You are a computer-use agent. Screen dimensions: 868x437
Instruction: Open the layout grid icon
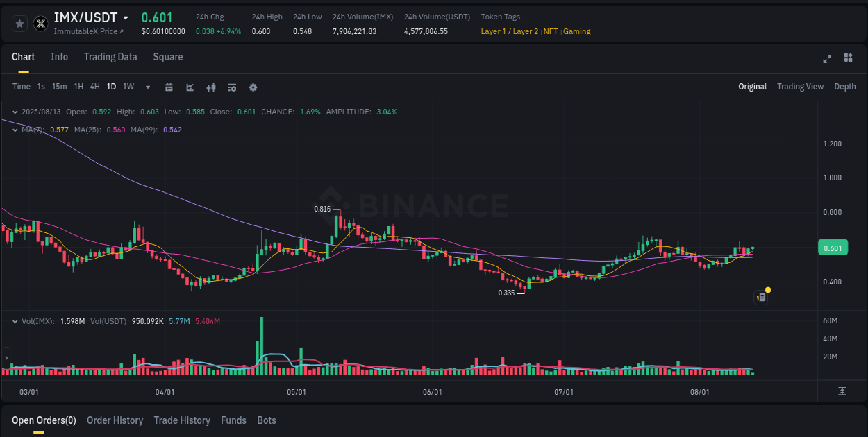pos(847,59)
